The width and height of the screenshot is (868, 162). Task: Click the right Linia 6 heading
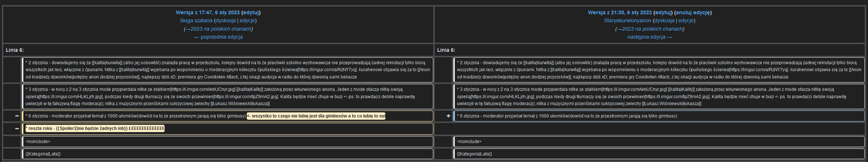pos(446,50)
